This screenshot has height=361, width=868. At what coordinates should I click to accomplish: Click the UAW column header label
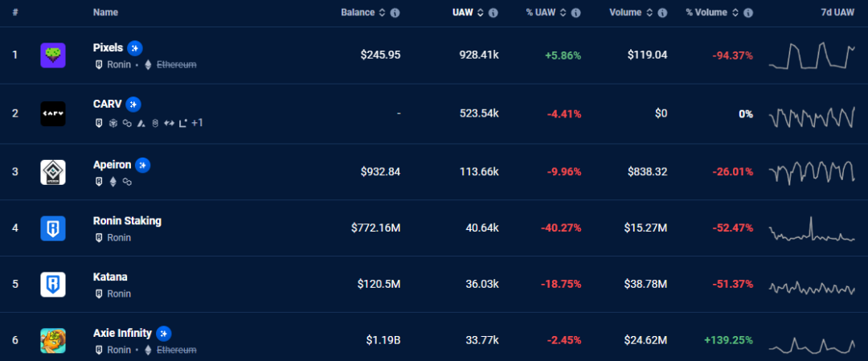[x=463, y=12]
